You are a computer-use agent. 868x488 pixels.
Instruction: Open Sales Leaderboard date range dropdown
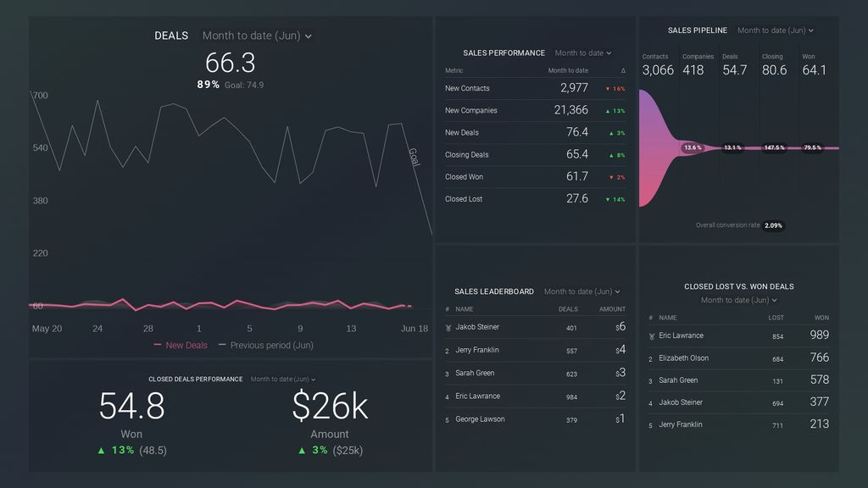pyautogui.click(x=581, y=291)
